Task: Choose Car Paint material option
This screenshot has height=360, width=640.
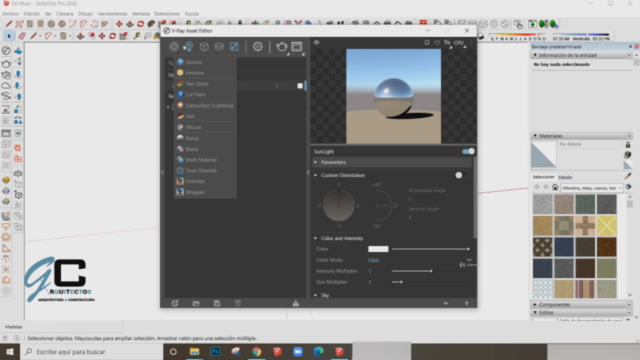Action: (x=205, y=94)
